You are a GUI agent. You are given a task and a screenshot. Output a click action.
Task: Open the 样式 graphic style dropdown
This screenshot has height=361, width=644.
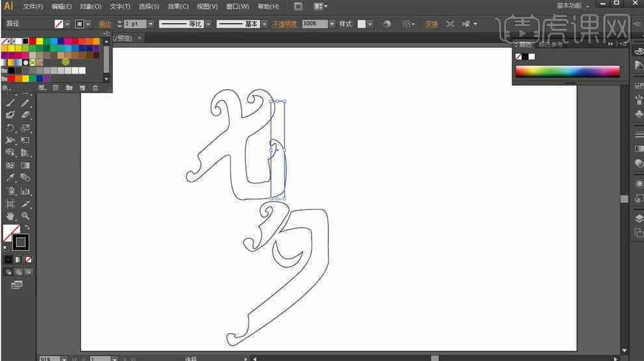point(370,24)
